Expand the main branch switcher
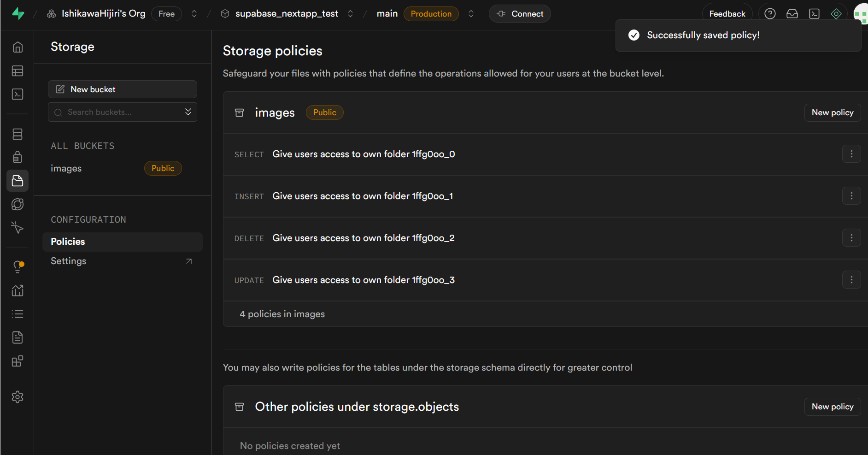This screenshot has height=455, width=868. pos(471,14)
